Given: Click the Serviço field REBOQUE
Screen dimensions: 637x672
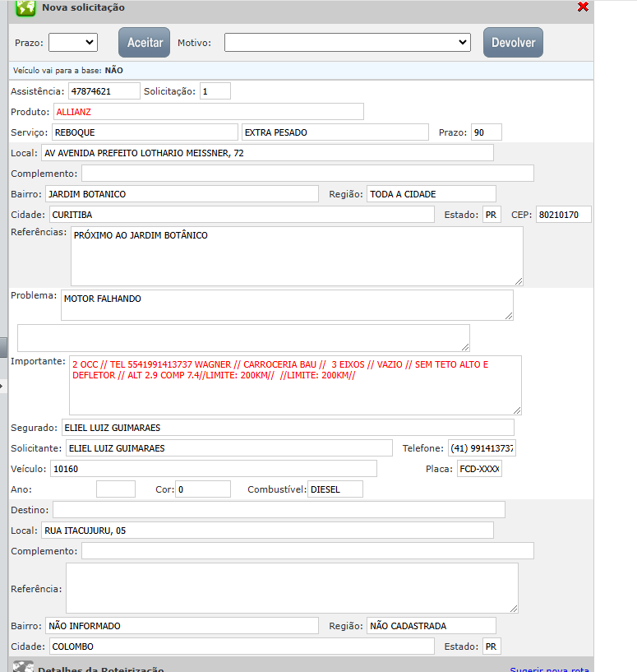Looking at the screenshot, I should tap(145, 132).
